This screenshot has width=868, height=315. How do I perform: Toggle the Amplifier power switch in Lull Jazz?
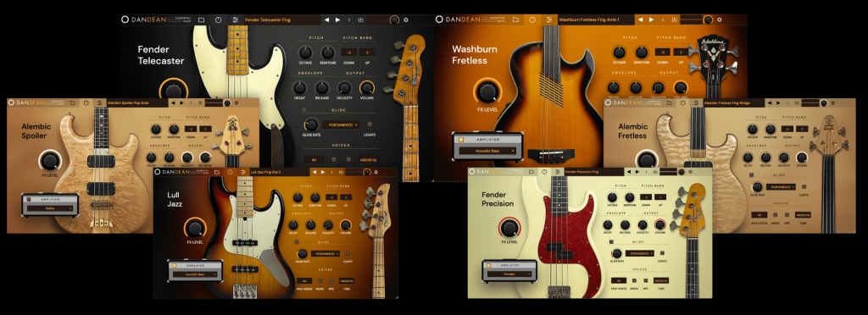174,266
